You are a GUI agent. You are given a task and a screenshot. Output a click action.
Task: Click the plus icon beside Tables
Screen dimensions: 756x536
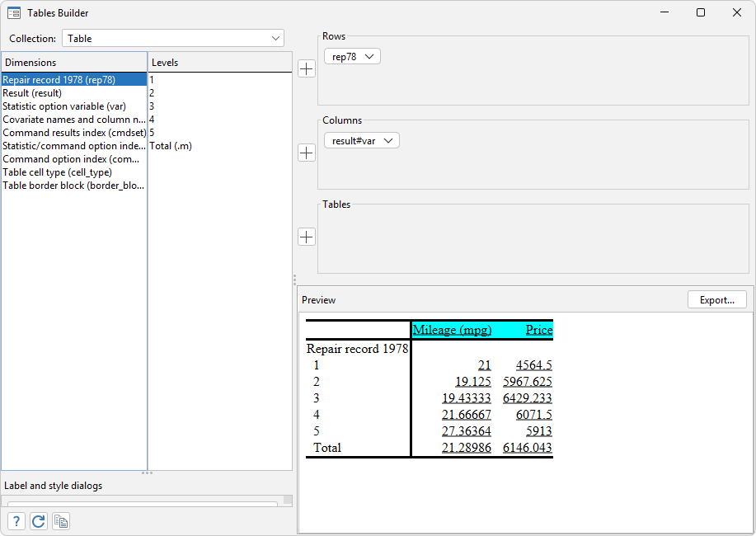306,237
